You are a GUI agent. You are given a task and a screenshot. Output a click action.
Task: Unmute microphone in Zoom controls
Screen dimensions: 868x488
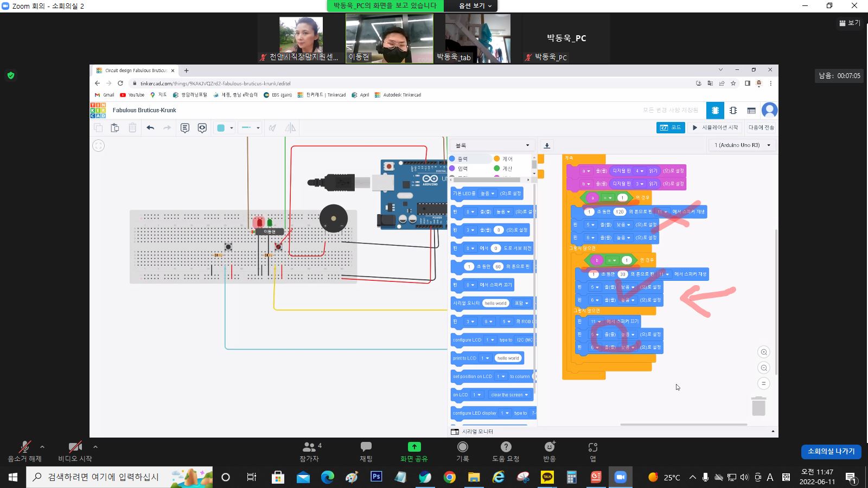click(24, 451)
